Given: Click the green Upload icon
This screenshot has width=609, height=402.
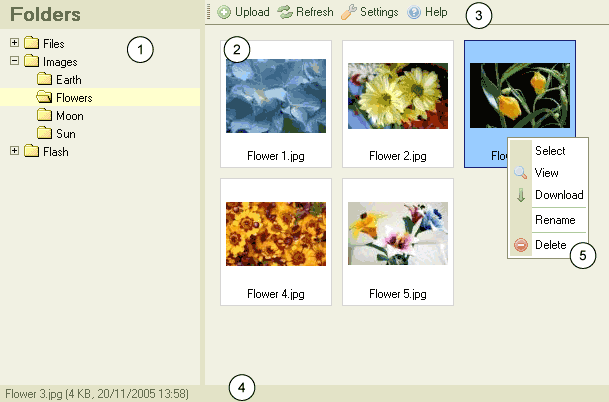Looking at the screenshot, I should click(x=224, y=13).
